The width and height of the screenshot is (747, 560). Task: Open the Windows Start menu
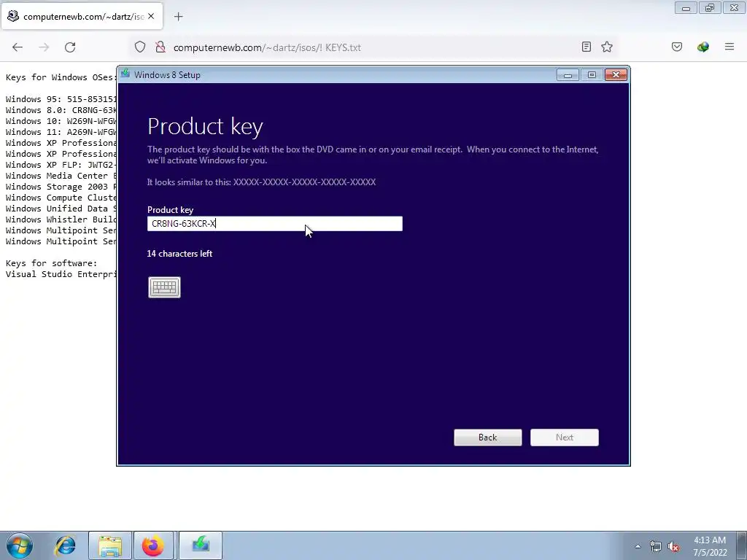click(x=19, y=545)
